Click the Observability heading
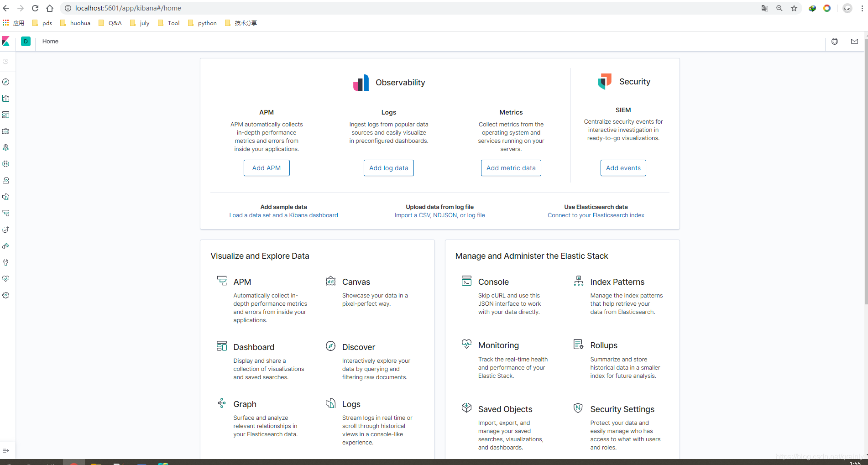Screen dimensions: 868x465 click(x=400, y=83)
